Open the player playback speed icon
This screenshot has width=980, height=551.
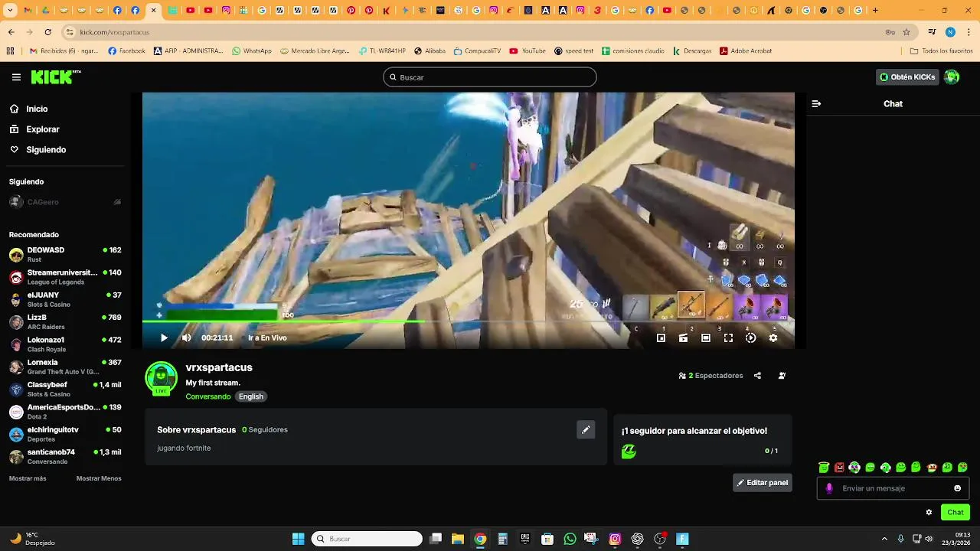click(x=750, y=337)
